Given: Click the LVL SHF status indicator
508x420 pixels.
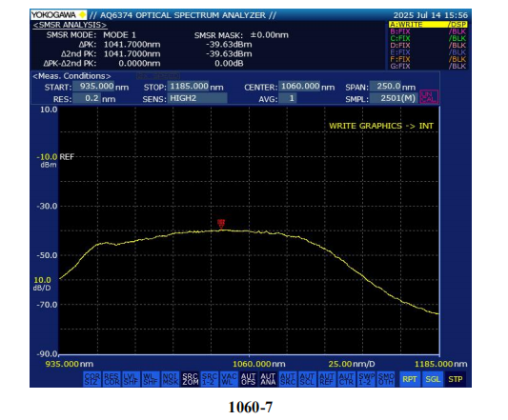Looking at the screenshot, I should point(132,379).
